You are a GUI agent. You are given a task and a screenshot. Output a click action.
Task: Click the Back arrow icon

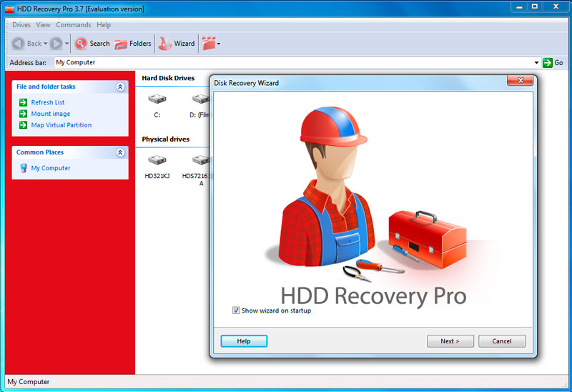[18, 44]
